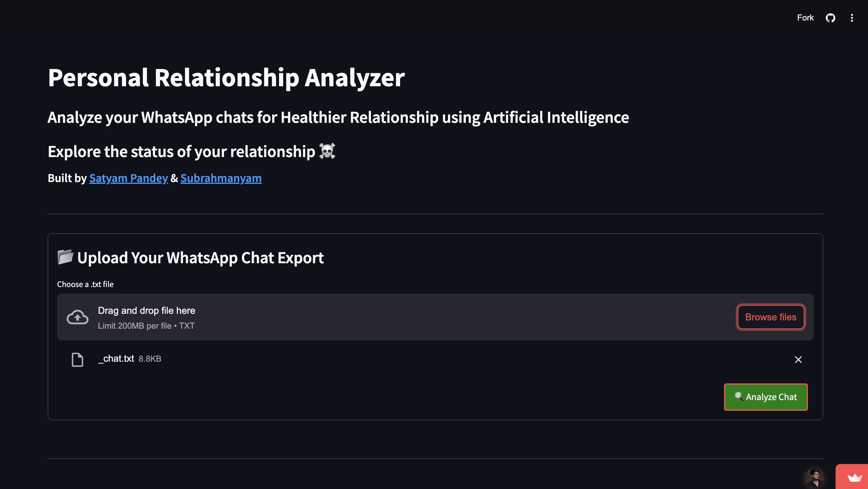
Task: Click the cloud upload icon
Action: [x=78, y=317]
